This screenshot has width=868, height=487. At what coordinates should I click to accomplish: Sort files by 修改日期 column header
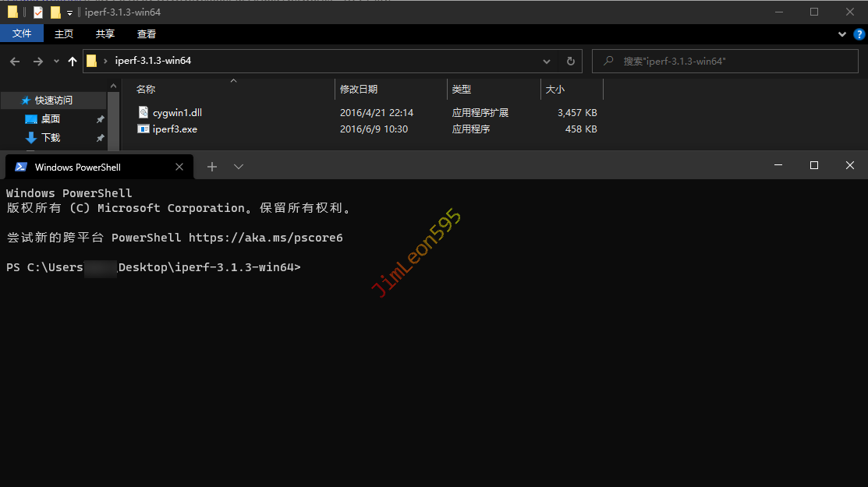359,90
